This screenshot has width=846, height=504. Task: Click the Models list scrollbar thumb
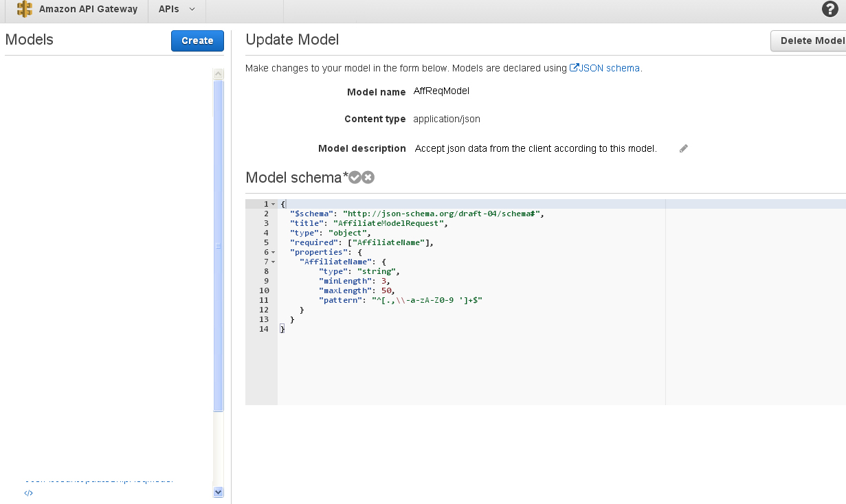pos(219,246)
